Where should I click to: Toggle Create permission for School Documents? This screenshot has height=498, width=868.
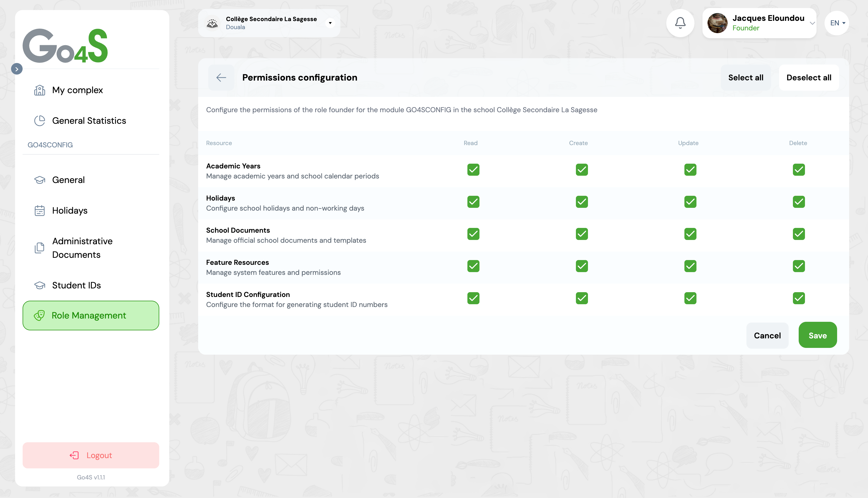(582, 234)
